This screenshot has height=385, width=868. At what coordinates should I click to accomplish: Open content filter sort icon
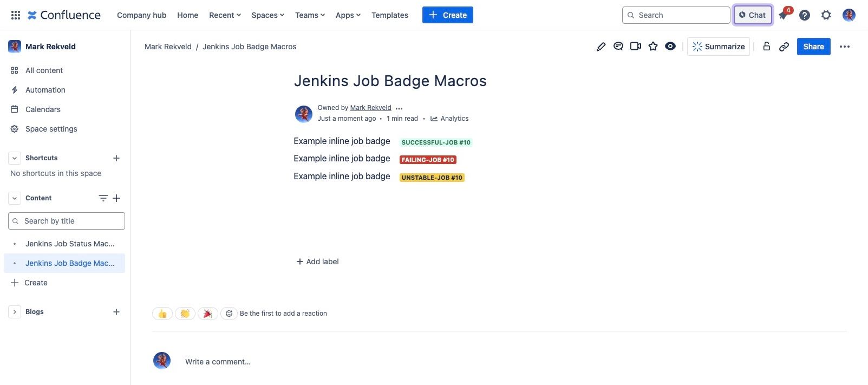(103, 198)
